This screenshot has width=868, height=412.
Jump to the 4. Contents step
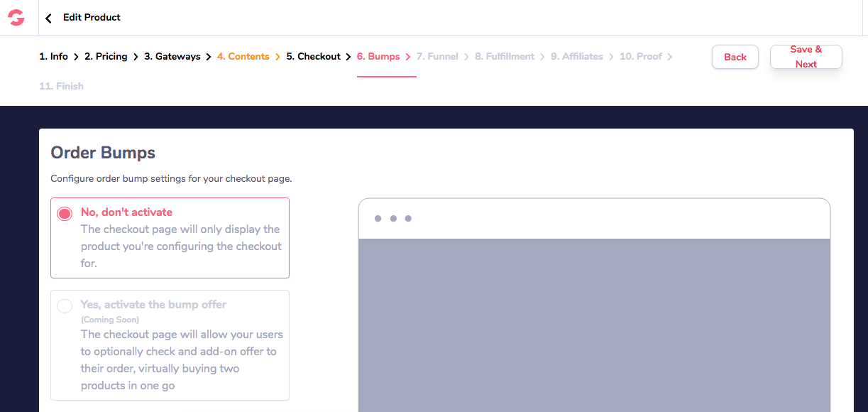[x=243, y=56]
